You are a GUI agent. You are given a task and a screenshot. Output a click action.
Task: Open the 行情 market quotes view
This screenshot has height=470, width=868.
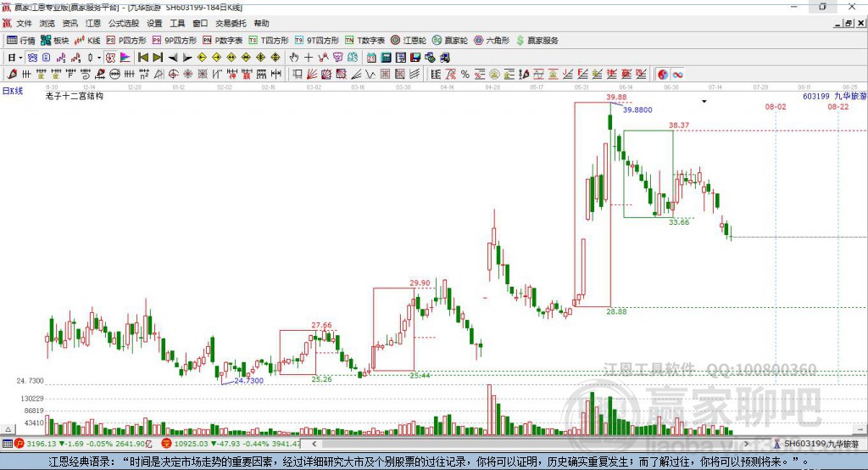click(x=20, y=41)
